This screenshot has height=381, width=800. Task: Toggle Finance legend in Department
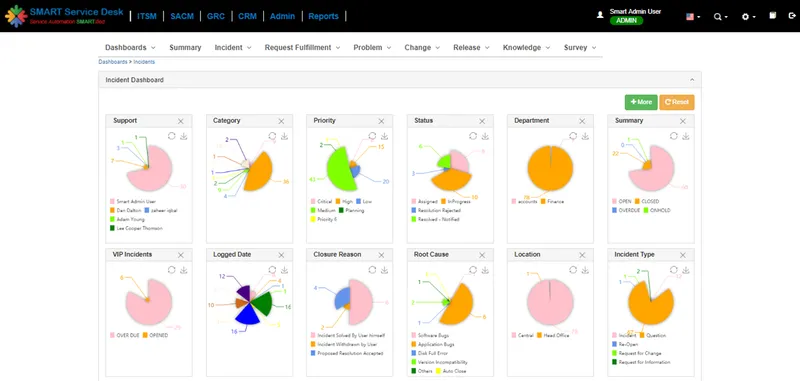coord(553,201)
